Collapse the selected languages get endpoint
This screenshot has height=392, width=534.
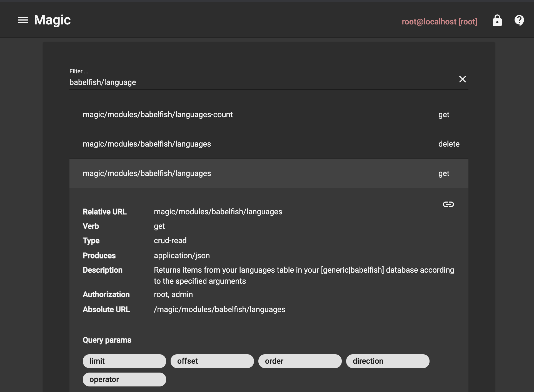click(x=147, y=174)
